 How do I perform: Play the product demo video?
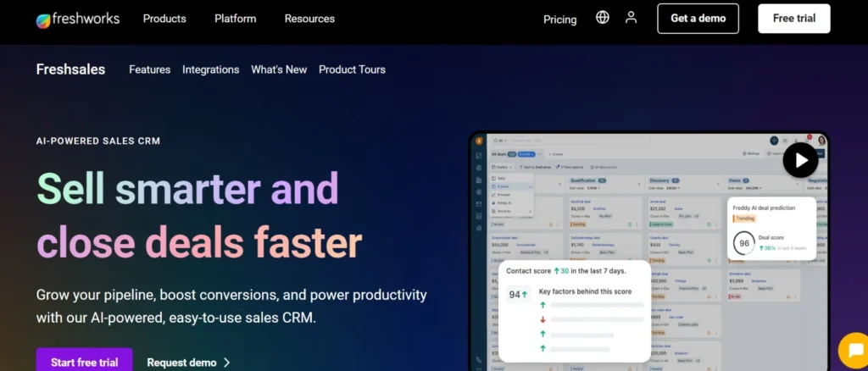coord(800,159)
